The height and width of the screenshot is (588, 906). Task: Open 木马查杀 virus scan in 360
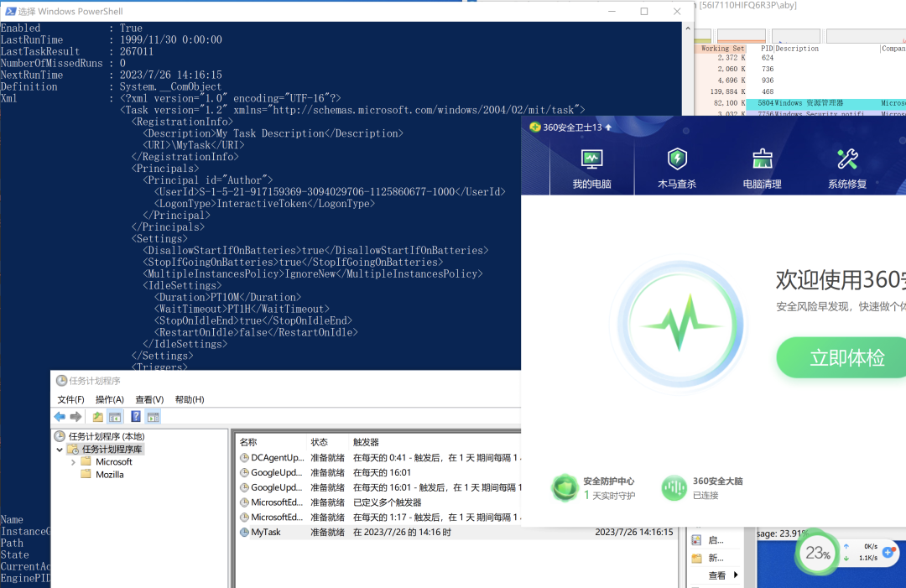tap(677, 169)
